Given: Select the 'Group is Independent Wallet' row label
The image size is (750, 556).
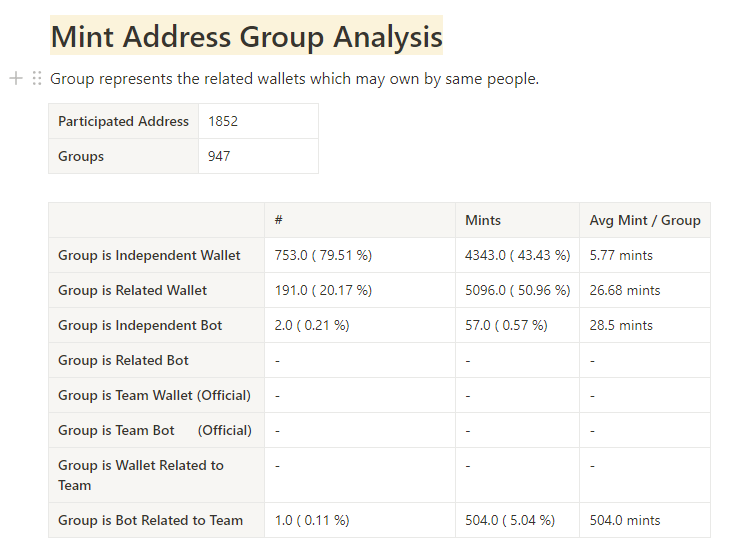Looking at the screenshot, I should coord(156,255).
